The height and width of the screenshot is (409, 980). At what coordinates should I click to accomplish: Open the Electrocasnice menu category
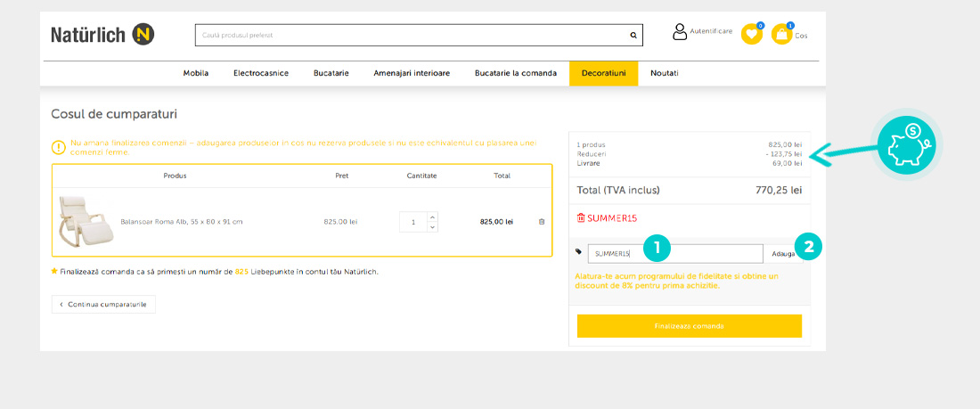(x=261, y=73)
